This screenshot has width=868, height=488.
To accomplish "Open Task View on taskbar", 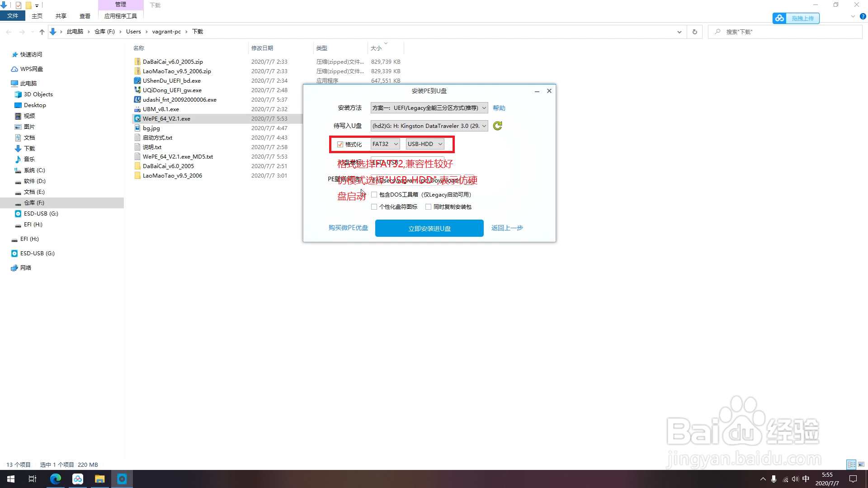I will [x=32, y=479].
